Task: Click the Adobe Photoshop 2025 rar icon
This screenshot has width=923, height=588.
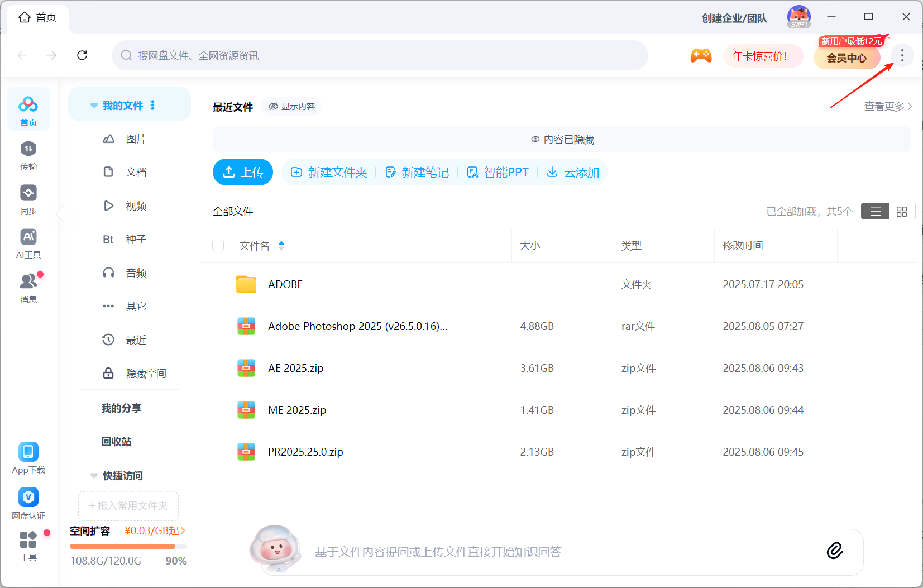Action: tap(246, 326)
